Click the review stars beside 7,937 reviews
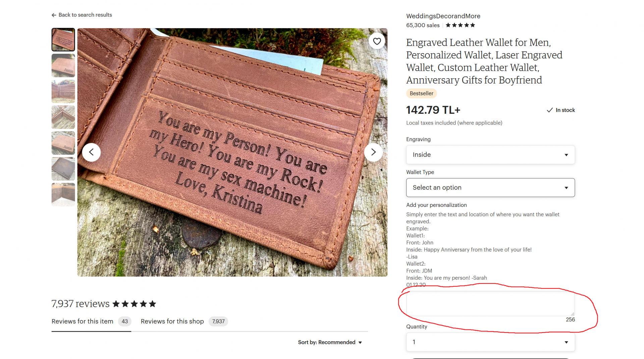Viewport: 644px width, 359px height. click(134, 304)
